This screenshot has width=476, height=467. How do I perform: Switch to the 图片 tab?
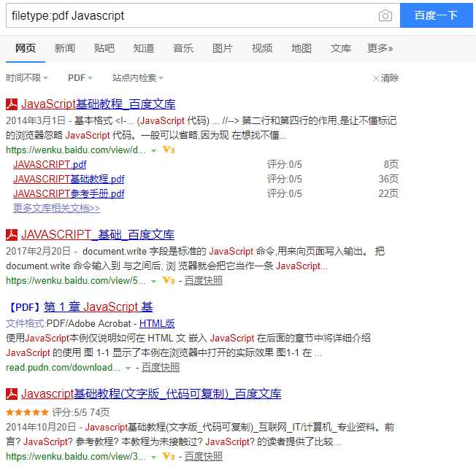[x=223, y=48]
